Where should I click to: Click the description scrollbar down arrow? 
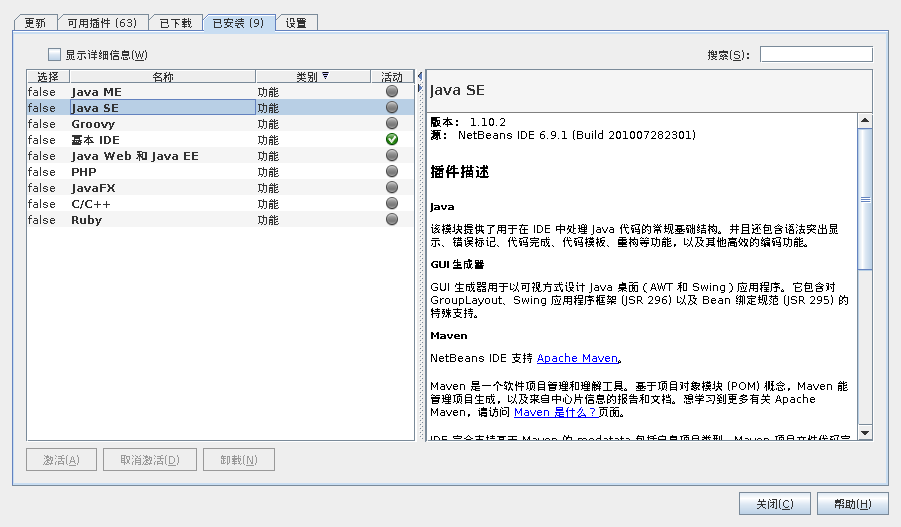click(865, 433)
